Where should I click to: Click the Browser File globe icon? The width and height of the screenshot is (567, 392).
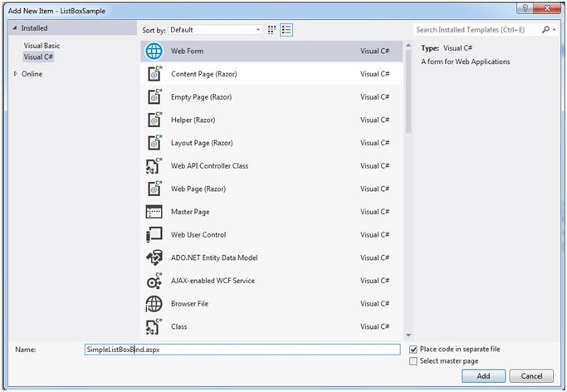(154, 304)
